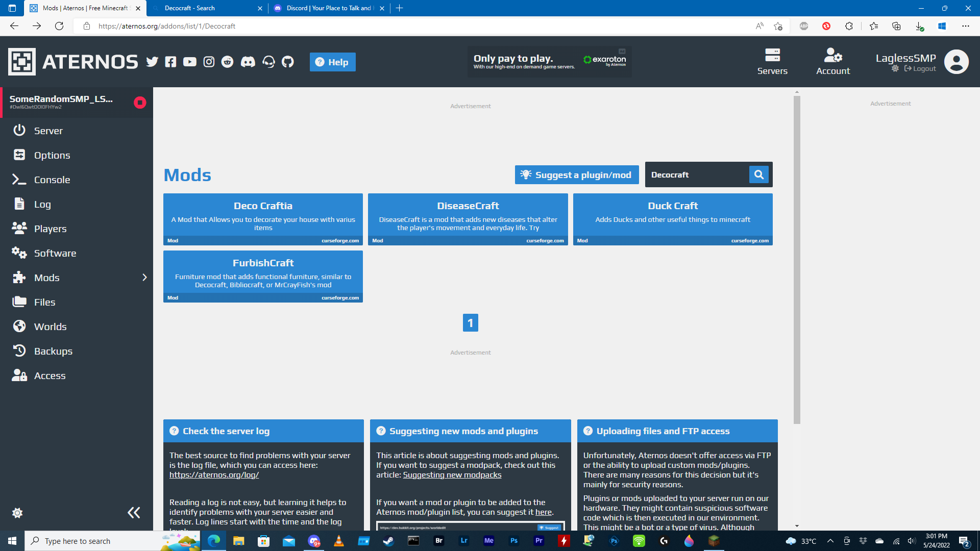Viewport: 980px width, 551px height.
Task: Open a new browser tab
Action: pyautogui.click(x=400, y=8)
